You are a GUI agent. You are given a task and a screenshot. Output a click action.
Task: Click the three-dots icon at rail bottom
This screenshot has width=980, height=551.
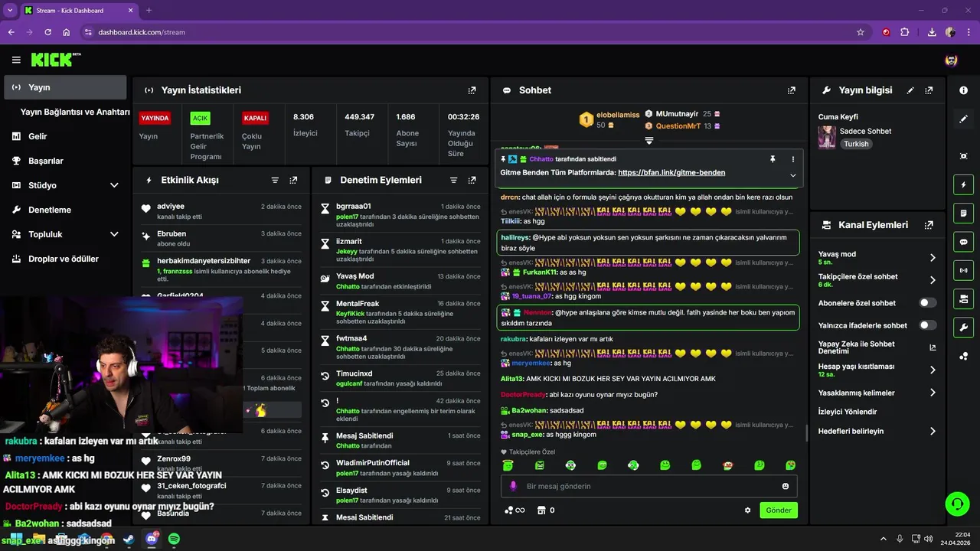[x=963, y=356]
